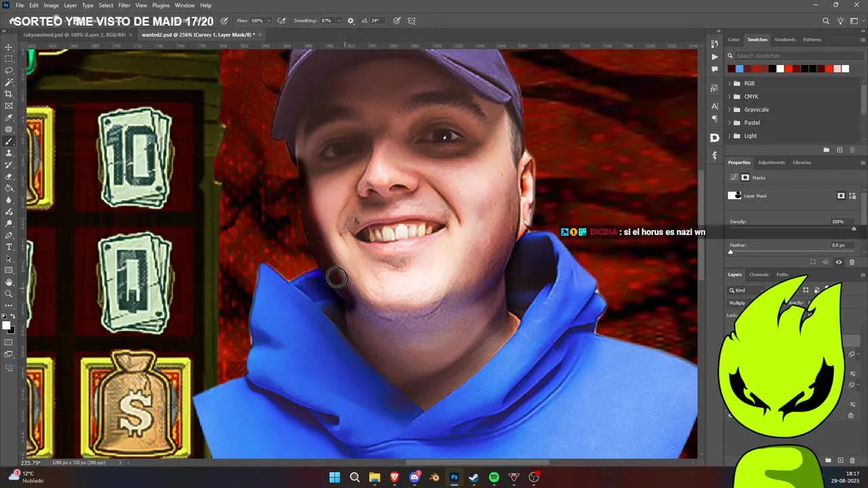This screenshot has width=868, height=488.
Task: Open the History panel icon
Action: 714,44
